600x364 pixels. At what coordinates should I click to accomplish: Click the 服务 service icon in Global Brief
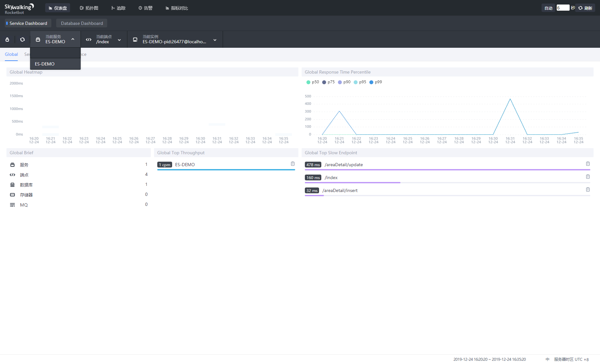[12, 165]
